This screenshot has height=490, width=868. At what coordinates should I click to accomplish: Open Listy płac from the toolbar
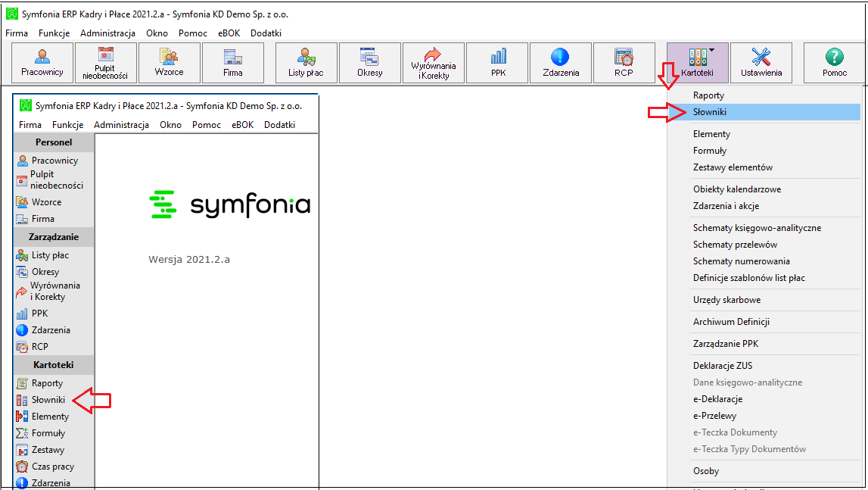coord(306,63)
